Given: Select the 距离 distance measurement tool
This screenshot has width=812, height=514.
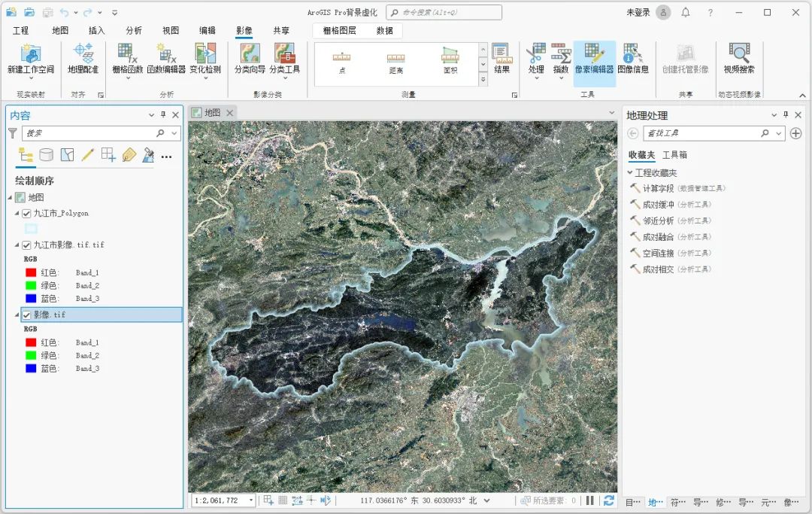Looking at the screenshot, I should [396, 62].
